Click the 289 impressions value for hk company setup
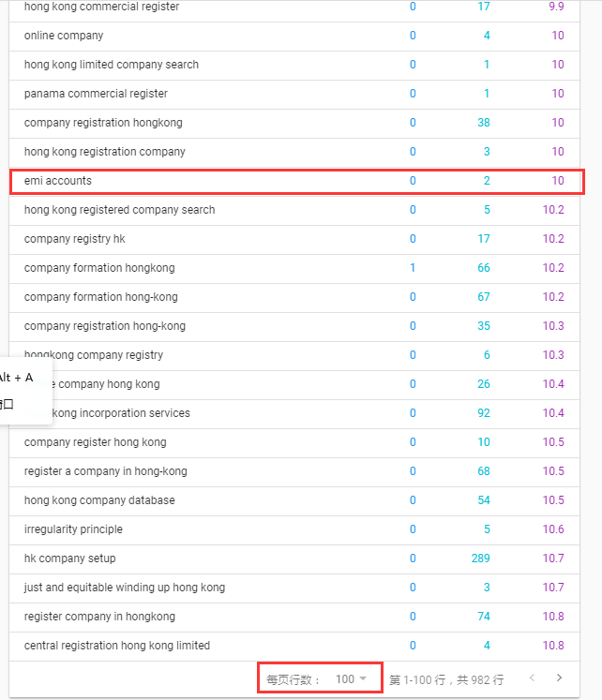The width and height of the screenshot is (602, 700). pos(479,559)
